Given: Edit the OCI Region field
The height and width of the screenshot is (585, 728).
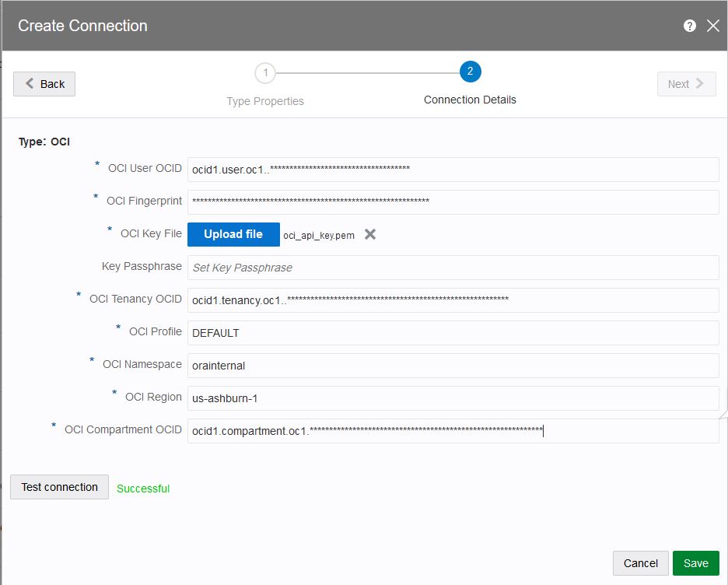Looking at the screenshot, I should [x=453, y=398].
